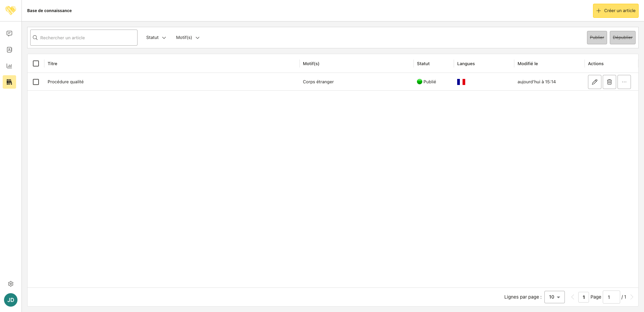Edit the Procédure qualité article with pencil
The height and width of the screenshot is (312, 644).
pyautogui.click(x=595, y=82)
